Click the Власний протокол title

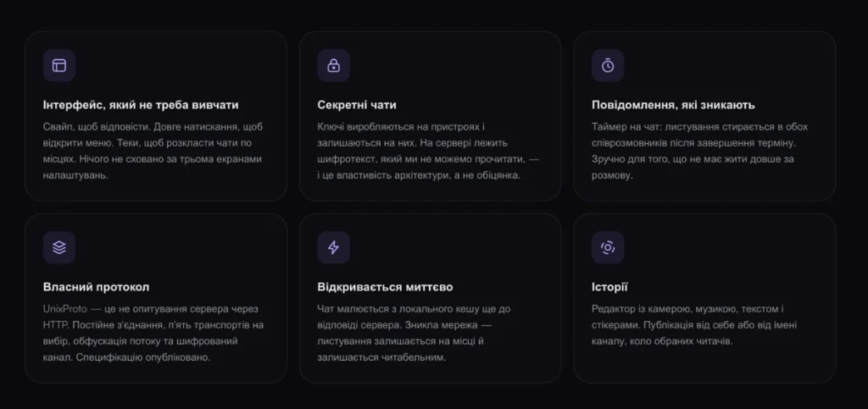pyautogui.click(x=97, y=287)
